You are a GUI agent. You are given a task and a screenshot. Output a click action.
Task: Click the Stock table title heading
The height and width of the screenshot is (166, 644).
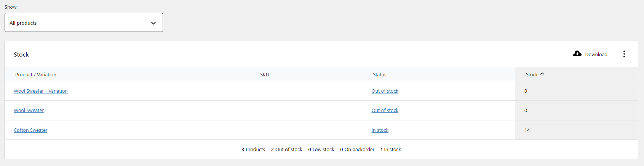[x=21, y=55]
